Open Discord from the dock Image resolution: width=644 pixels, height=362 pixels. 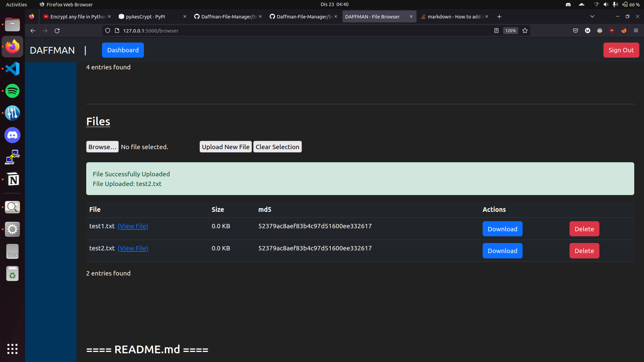point(12,135)
